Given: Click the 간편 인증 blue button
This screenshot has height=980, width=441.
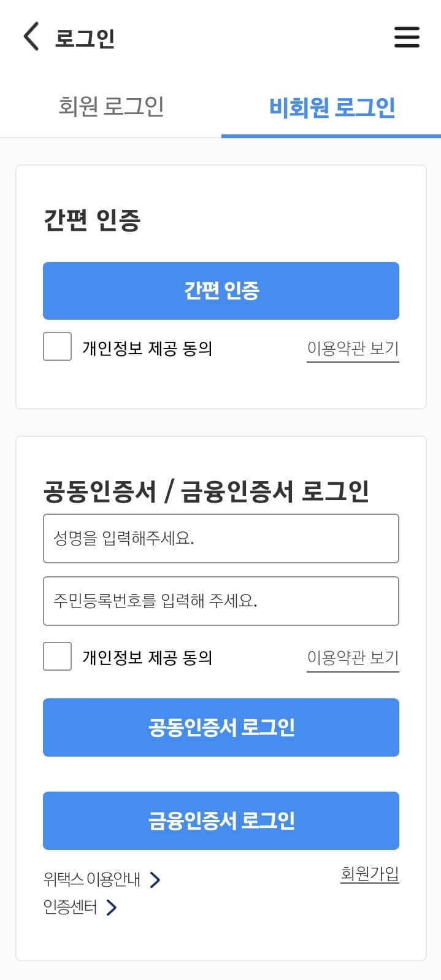Looking at the screenshot, I should [221, 291].
